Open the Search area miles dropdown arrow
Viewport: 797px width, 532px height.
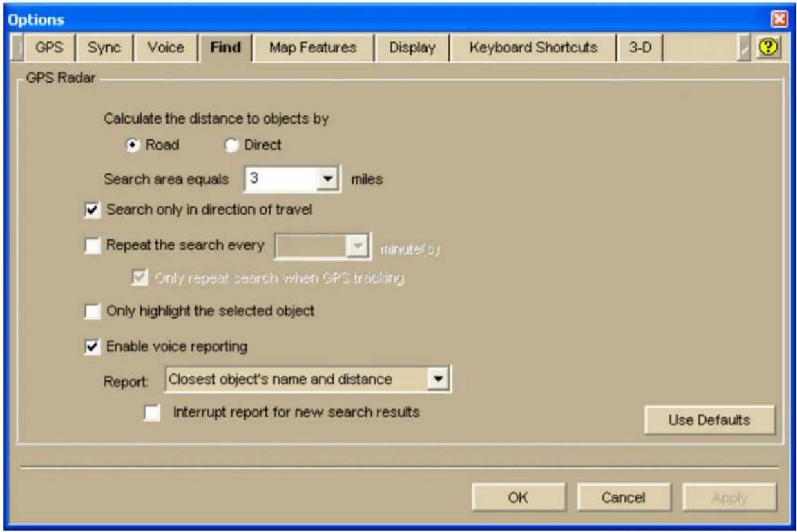click(x=328, y=179)
